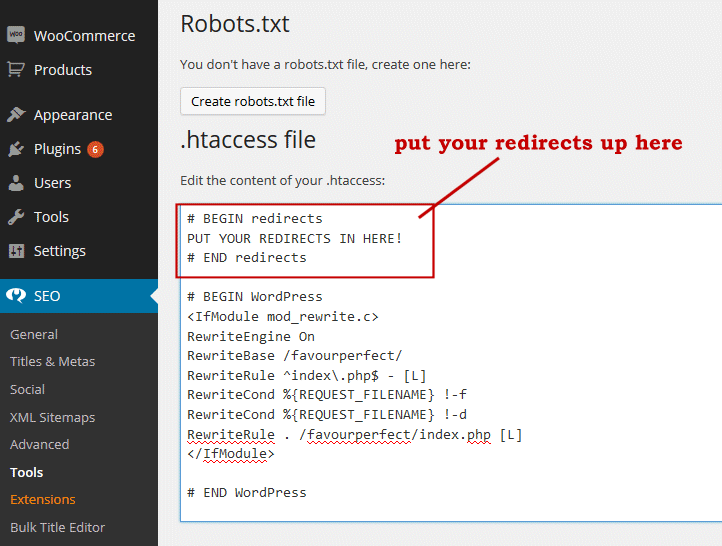Click the Appearance paintbrush icon
The height and width of the screenshot is (546, 722).
[x=16, y=115]
